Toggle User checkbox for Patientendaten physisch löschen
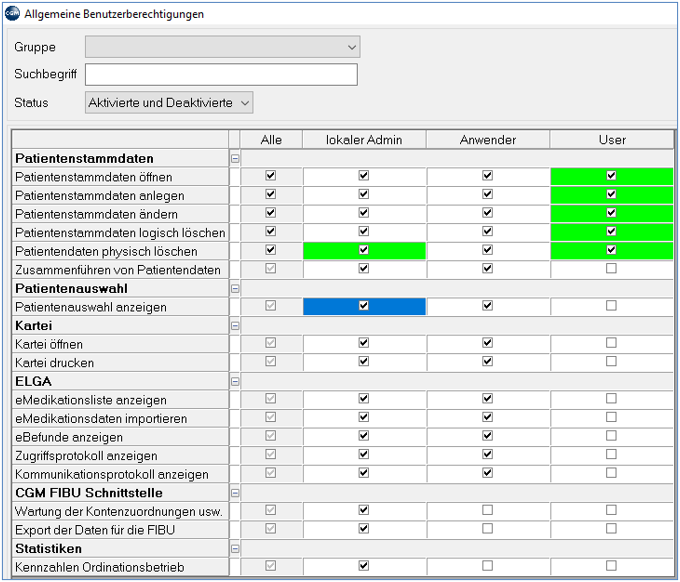 [x=611, y=250]
